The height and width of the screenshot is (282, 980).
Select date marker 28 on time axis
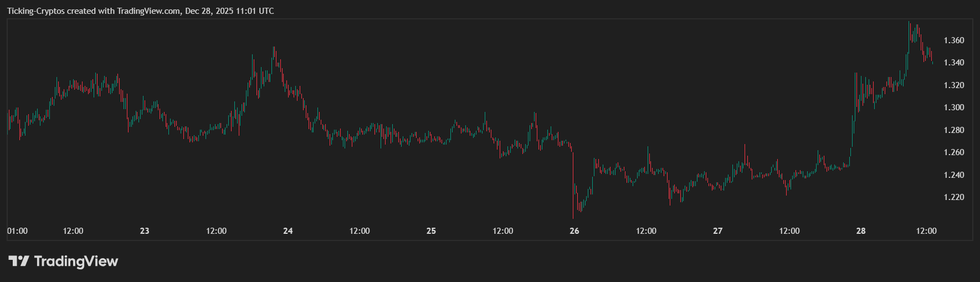coord(861,231)
